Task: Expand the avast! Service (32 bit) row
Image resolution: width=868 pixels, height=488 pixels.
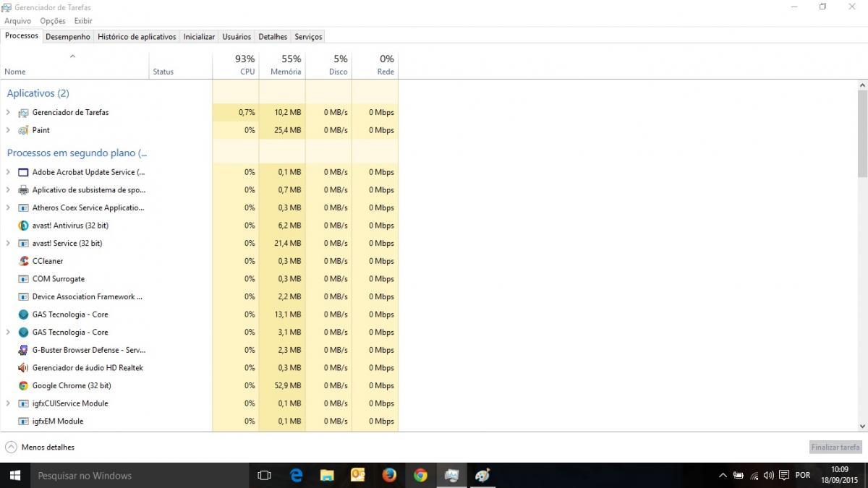Action: click(8, 244)
